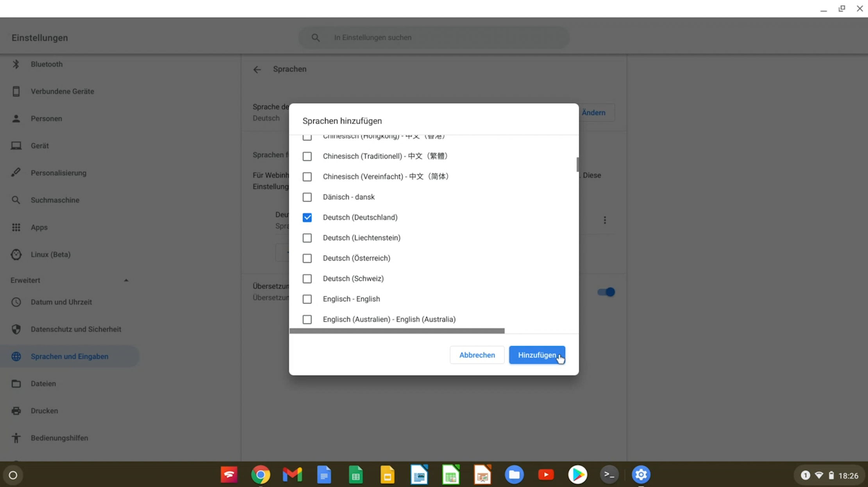Viewport: 868px width, 487px height.
Task: Check Deutsch (Liechtenstein) checkbox
Action: [x=307, y=238]
